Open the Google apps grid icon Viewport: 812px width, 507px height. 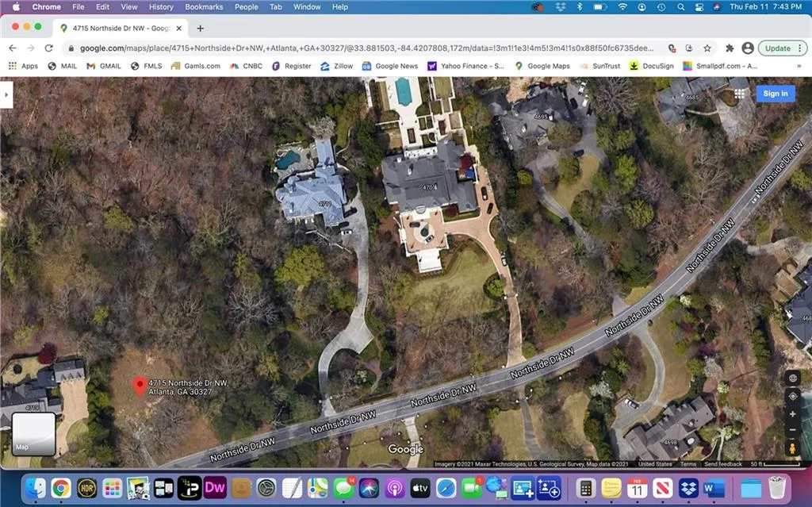[x=740, y=94]
